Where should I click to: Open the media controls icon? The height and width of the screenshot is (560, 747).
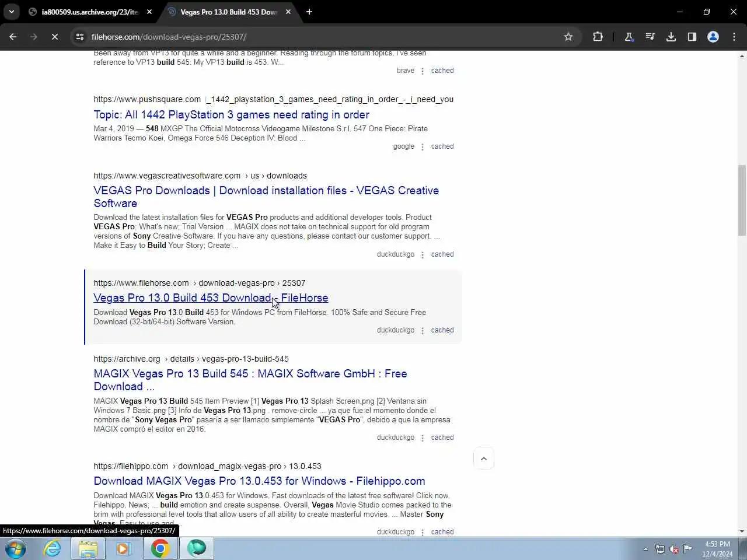(650, 37)
